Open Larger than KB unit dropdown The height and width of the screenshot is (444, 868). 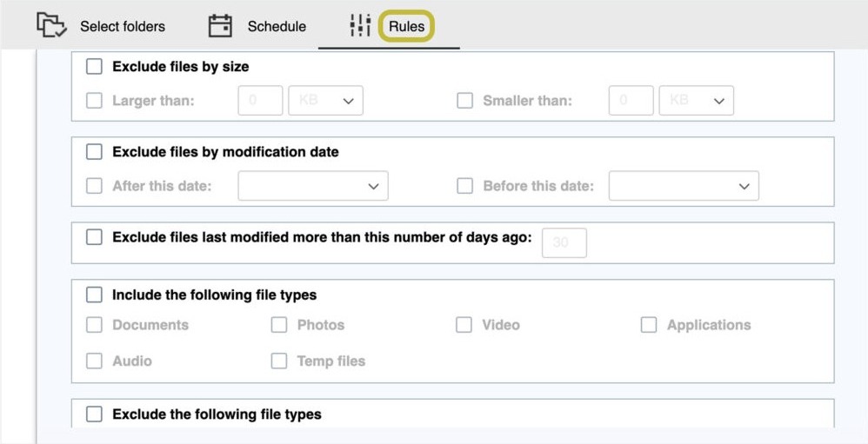coord(325,101)
